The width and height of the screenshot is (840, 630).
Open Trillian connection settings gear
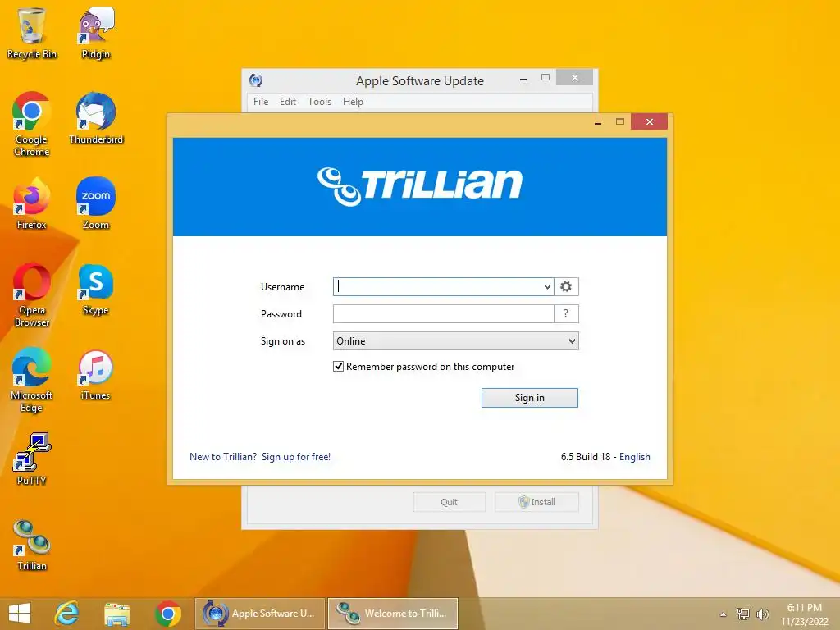566,286
